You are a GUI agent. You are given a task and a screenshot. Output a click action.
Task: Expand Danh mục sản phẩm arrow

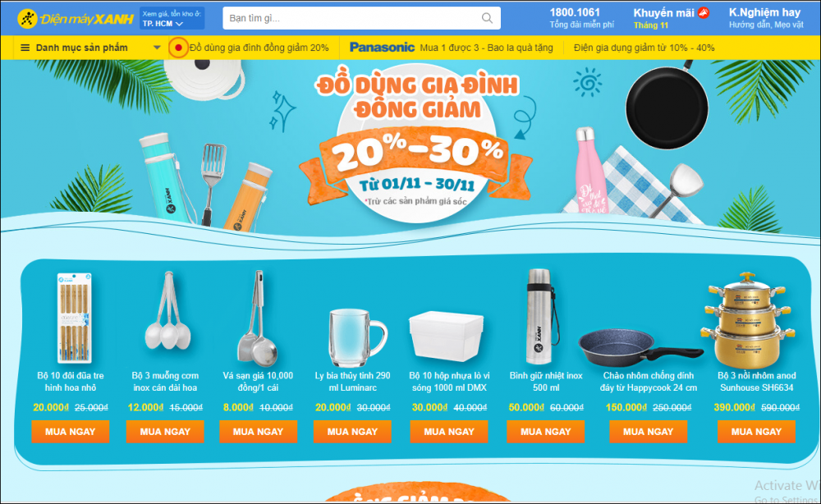[157, 48]
